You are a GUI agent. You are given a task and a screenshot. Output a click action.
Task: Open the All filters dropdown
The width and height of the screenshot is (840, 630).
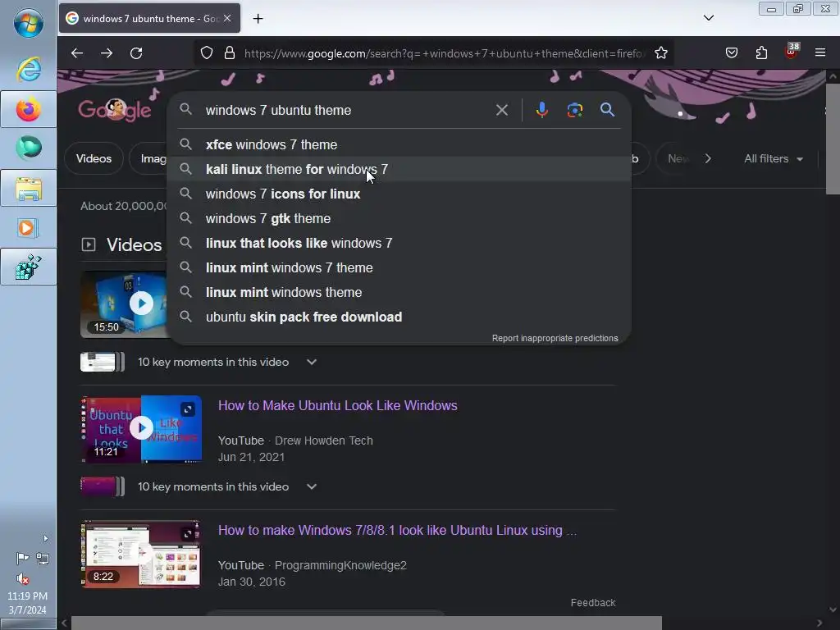773,158
